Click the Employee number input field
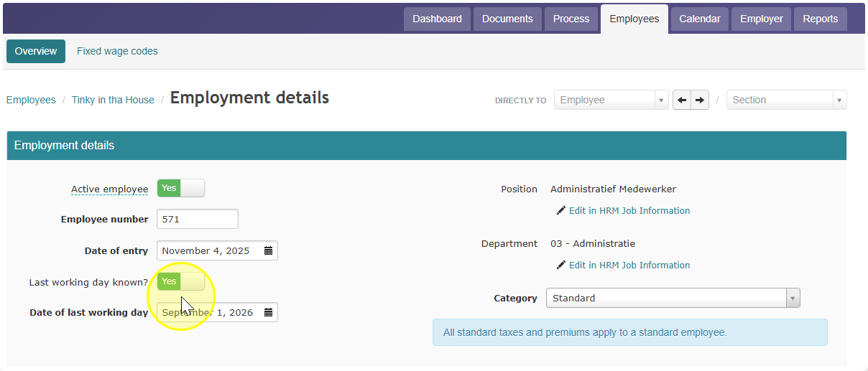 coord(198,219)
